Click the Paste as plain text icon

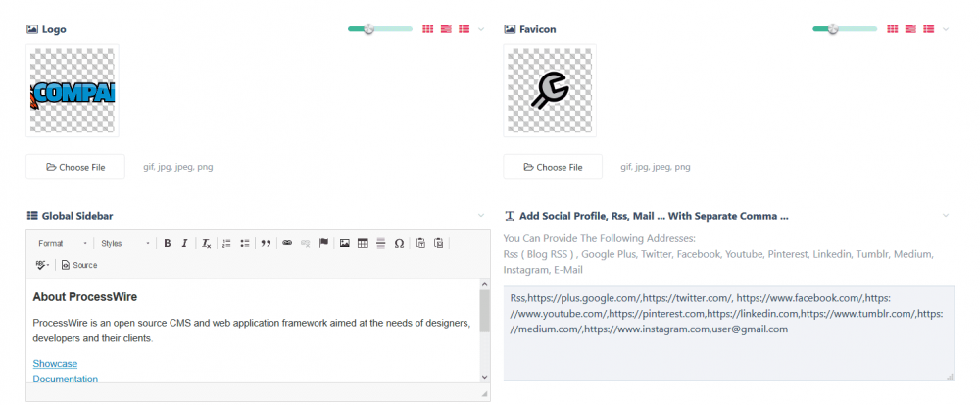click(420, 244)
